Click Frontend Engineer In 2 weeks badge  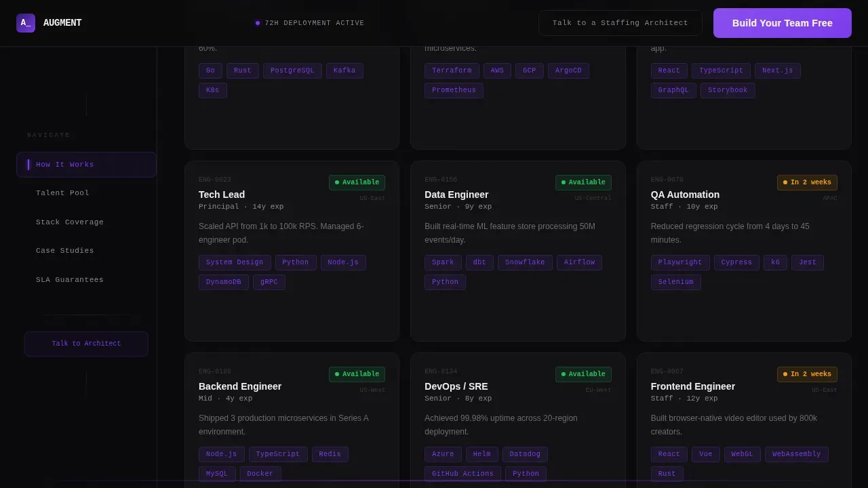point(807,374)
